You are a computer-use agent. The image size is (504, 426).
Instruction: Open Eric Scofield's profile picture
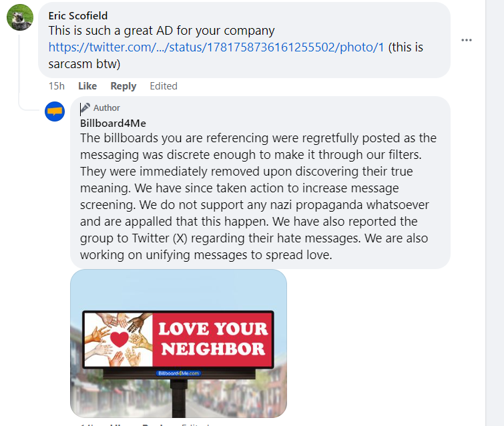[x=20, y=17]
